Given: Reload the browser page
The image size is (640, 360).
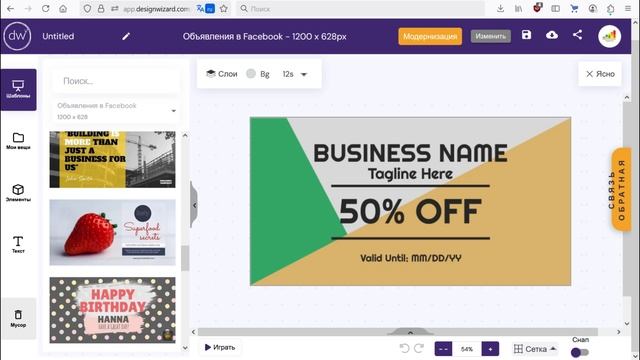Looking at the screenshot, I should pos(46,9).
